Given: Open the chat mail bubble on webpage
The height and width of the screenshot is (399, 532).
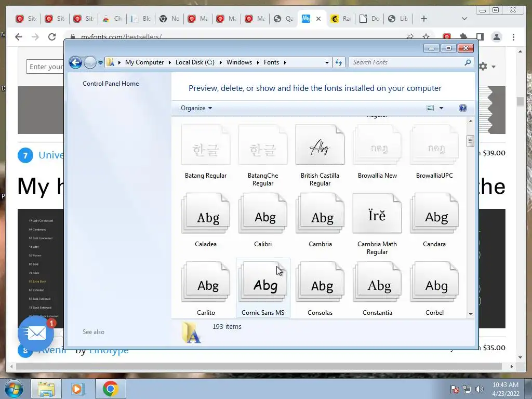Looking at the screenshot, I should [36, 333].
